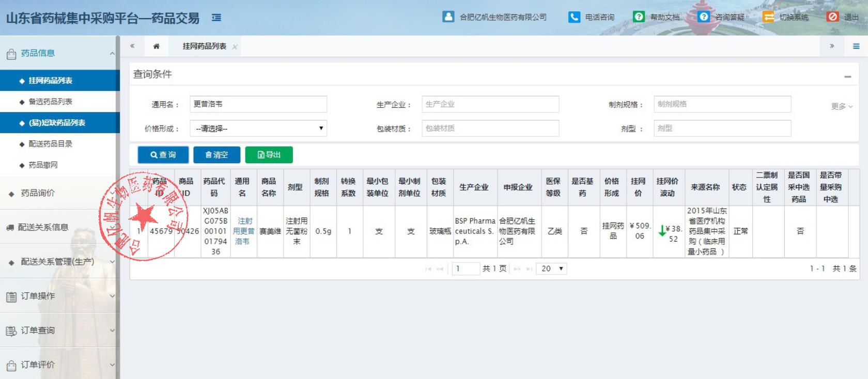Click the 制剂规格 input field
This screenshot has width=868, height=379.
(x=722, y=104)
